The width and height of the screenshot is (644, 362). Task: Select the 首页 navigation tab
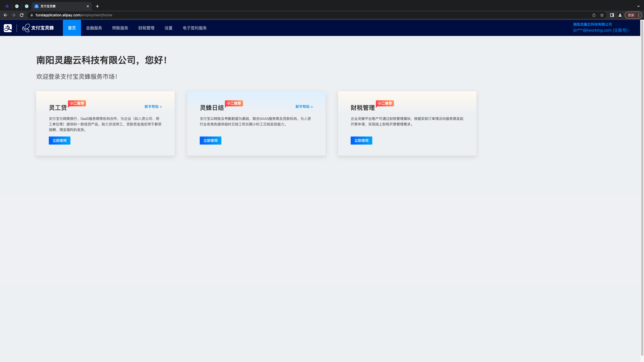tap(72, 28)
